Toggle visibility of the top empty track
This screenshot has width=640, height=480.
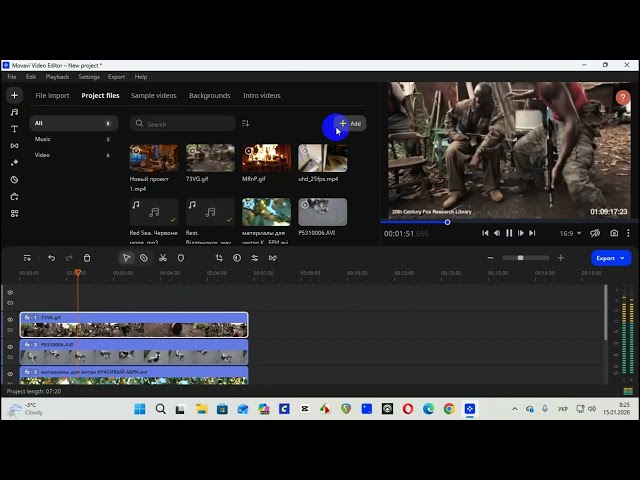coord(10,293)
